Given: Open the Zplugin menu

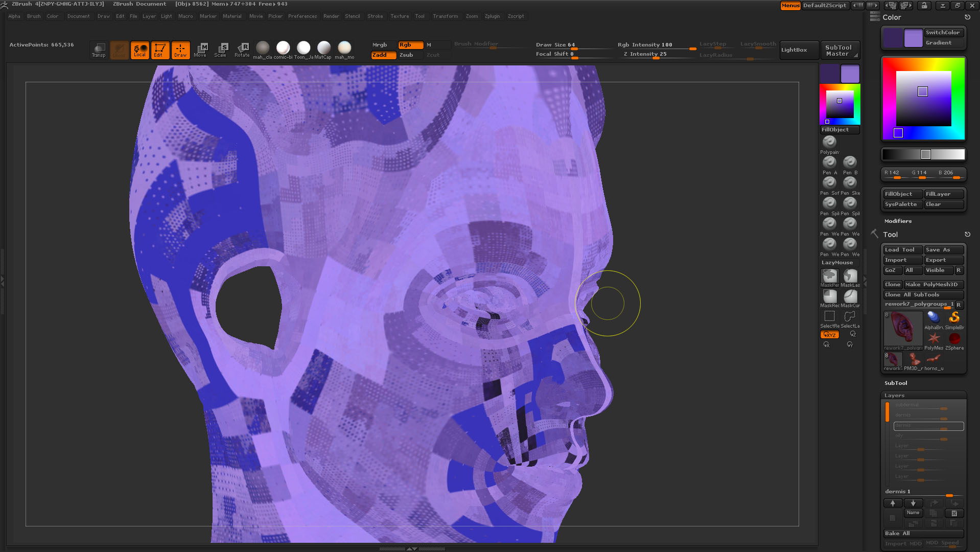Looking at the screenshot, I should (492, 16).
